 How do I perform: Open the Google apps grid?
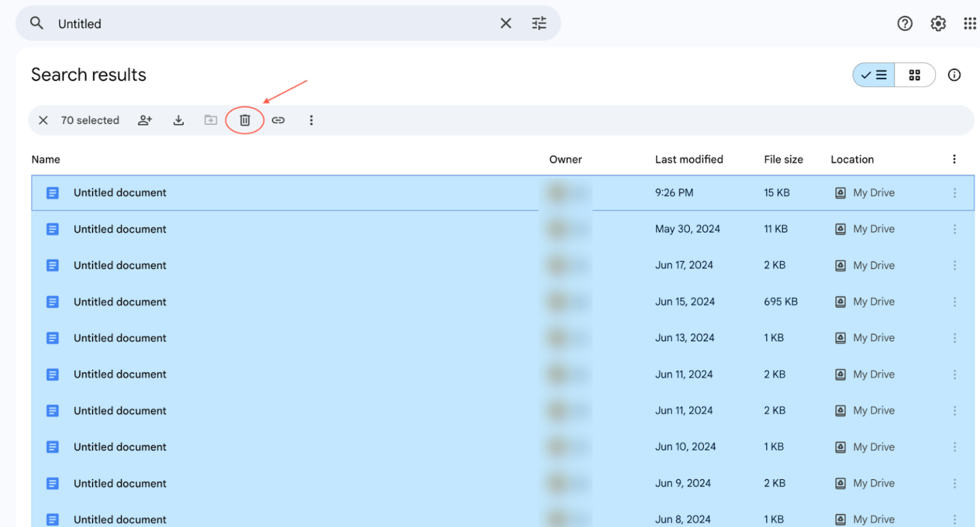[969, 23]
